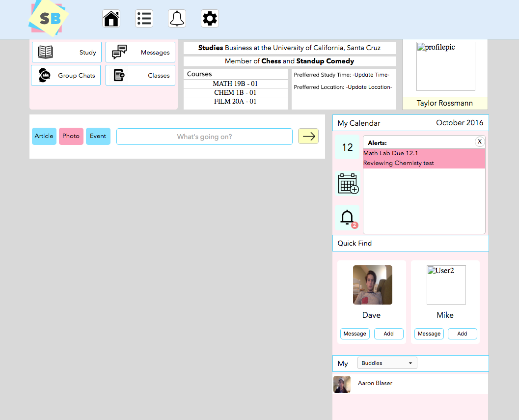The height and width of the screenshot is (420, 519).
Task: Open Classes
Action: pyautogui.click(x=140, y=75)
